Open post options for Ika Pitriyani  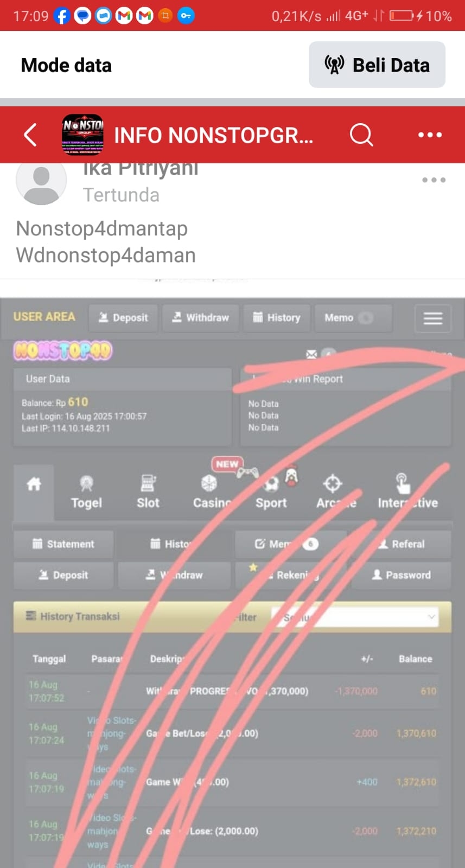434,180
